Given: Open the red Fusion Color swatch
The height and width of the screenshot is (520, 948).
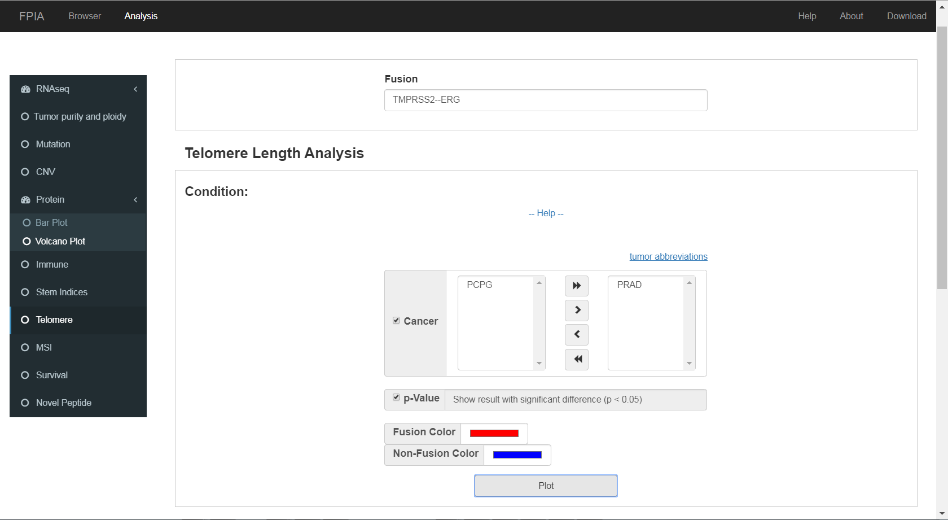Looking at the screenshot, I should coord(494,433).
